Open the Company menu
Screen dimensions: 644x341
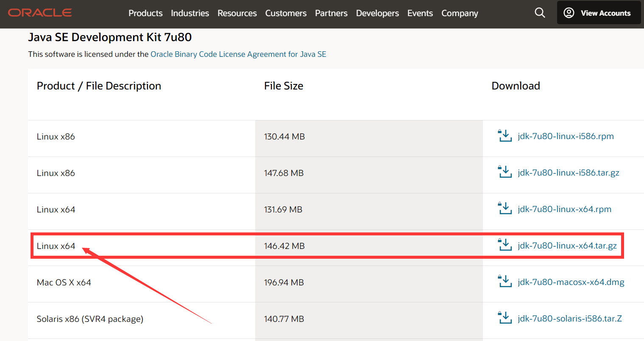(460, 13)
